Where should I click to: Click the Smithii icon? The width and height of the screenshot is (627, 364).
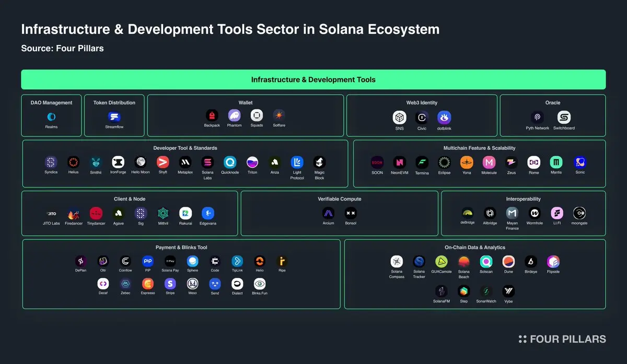point(96,162)
